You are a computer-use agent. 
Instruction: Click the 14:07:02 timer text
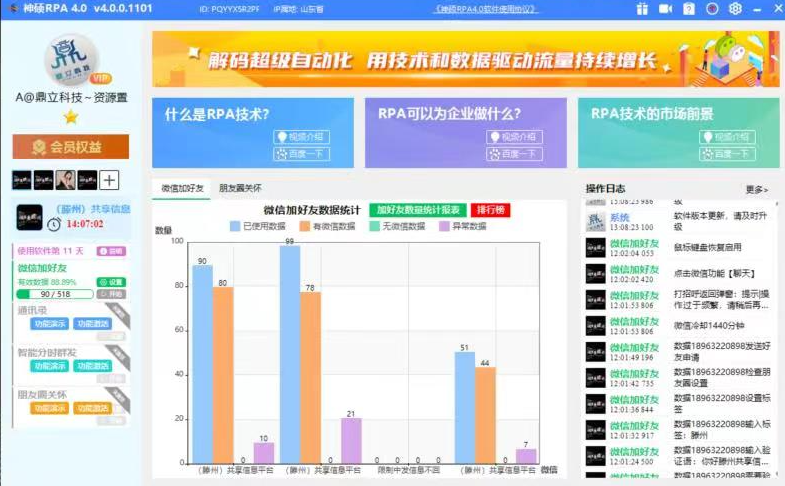click(x=85, y=224)
